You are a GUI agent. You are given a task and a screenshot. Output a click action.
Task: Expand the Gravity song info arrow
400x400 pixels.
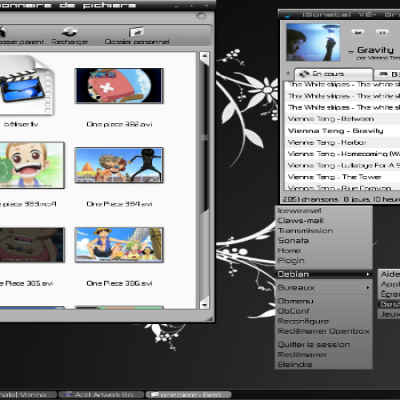351,52
